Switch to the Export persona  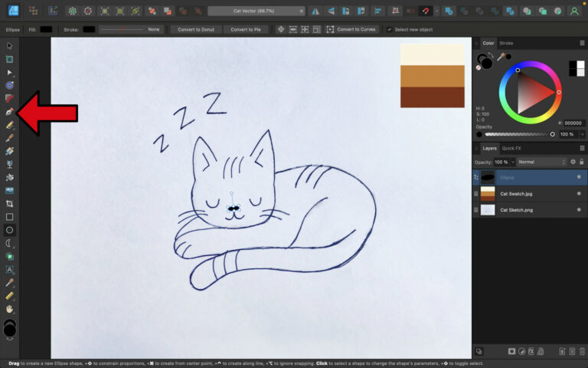[x=53, y=11]
